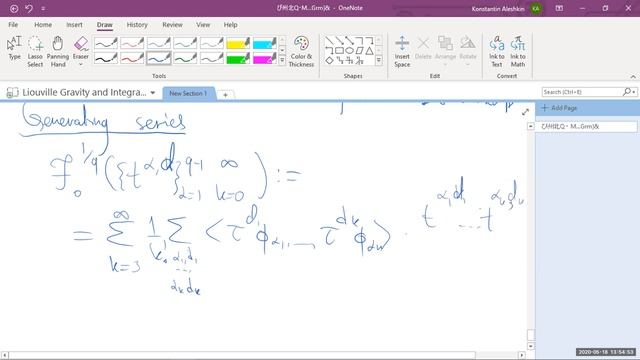
Task: Switch to the Panning Hand tool
Action: [x=58, y=51]
